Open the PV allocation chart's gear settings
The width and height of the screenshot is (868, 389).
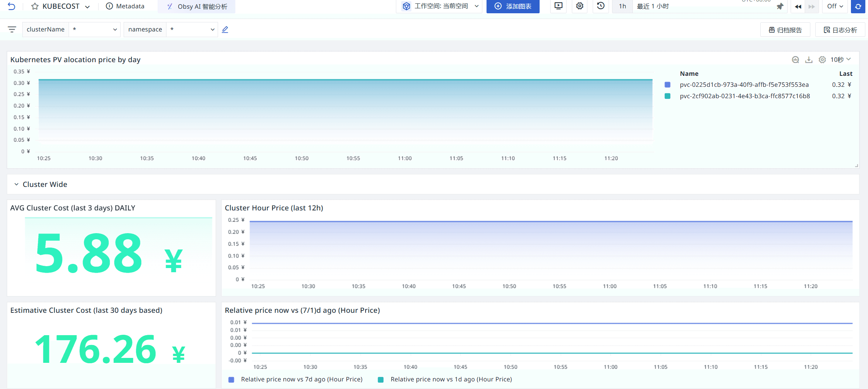click(x=822, y=60)
